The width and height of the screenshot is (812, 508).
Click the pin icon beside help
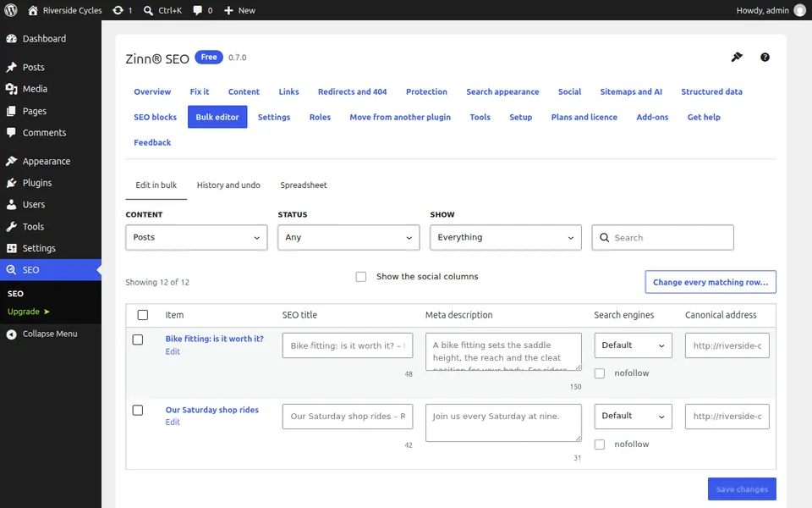click(x=737, y=57)
